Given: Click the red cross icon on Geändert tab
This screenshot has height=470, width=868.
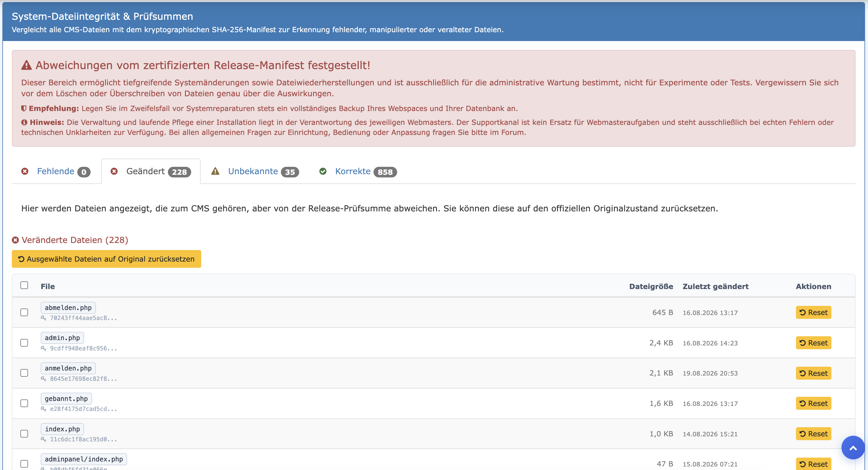Looking at the screenshot, I should [x=114, y=171].
